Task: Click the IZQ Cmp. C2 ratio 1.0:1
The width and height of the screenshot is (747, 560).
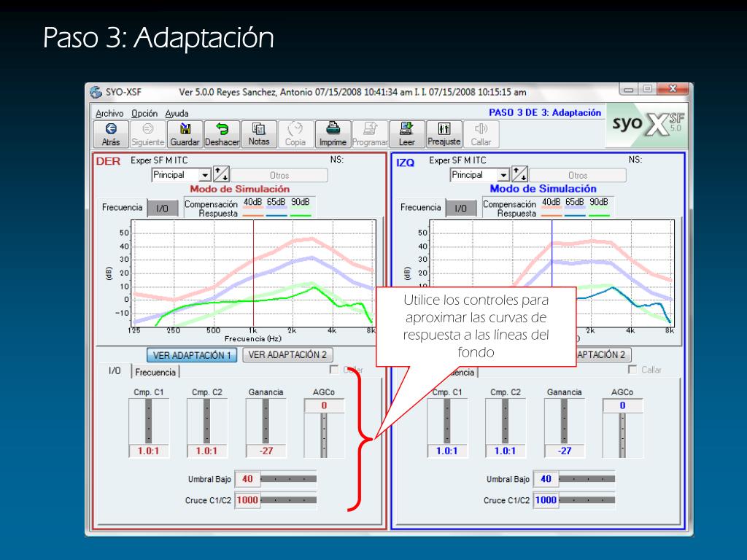Action: (x=505, y=451)
